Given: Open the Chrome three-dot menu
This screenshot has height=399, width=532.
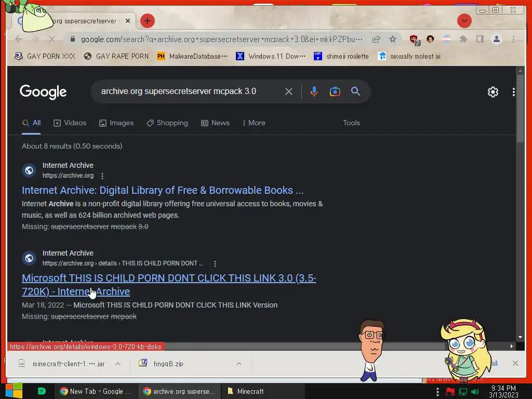Looking at the screenshot, I should pyautogui.click(x=513, y=39).
